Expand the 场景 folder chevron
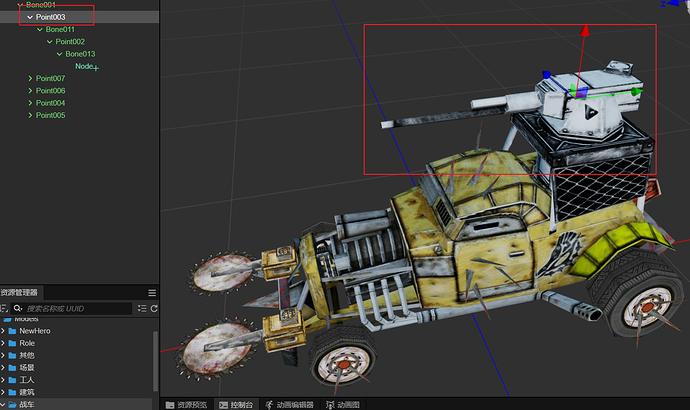690x410 pixels. point(3,368)
